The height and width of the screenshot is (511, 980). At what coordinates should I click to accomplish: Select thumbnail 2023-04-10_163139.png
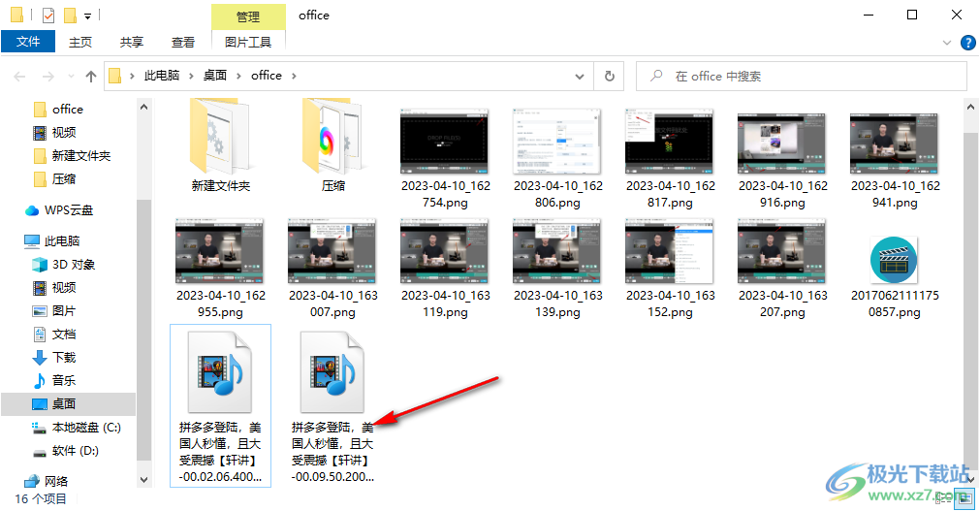pyautogui.click(x=557, y=251)
